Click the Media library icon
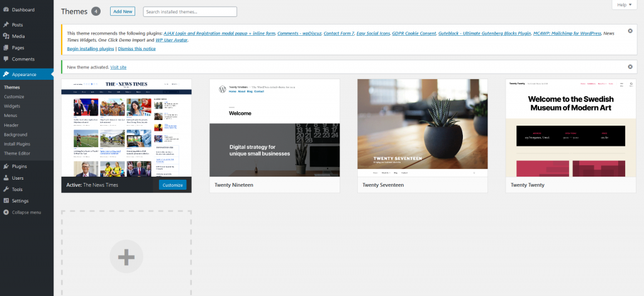The image size is (644, 296). pyautogui.click(x=6, y=36)
